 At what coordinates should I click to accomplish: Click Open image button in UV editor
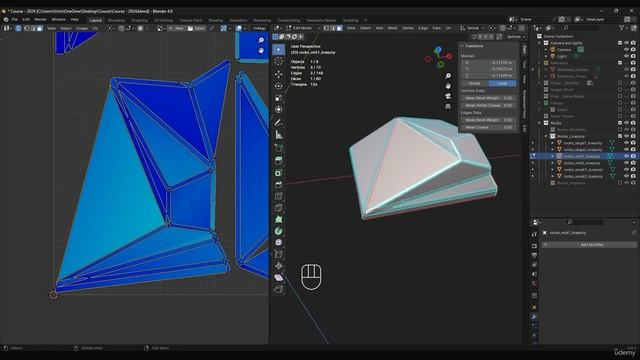196,28
